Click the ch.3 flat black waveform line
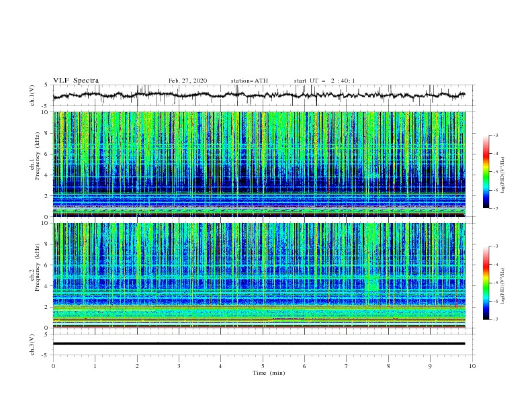This screenshot has height=411, width=532. point(259,344)
